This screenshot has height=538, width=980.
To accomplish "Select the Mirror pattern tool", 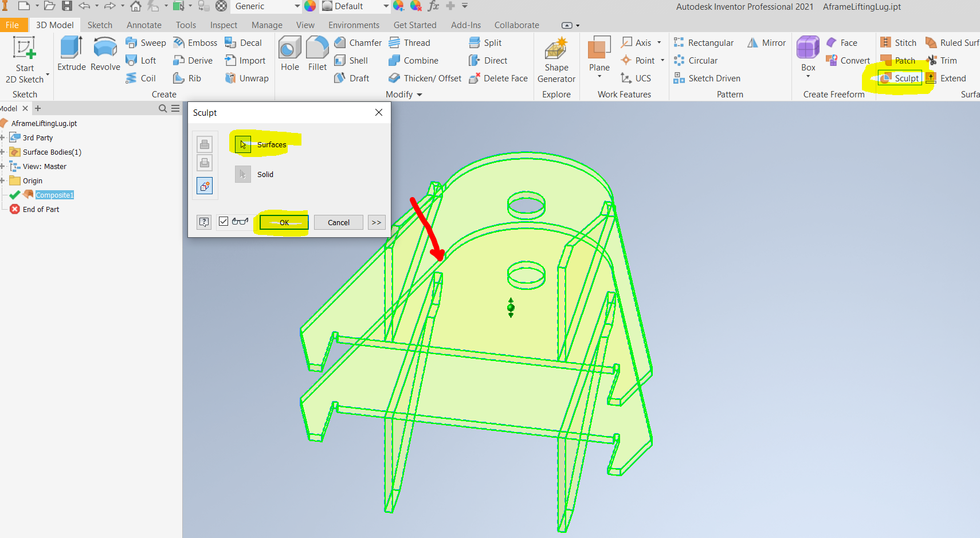I will point(766,42).
